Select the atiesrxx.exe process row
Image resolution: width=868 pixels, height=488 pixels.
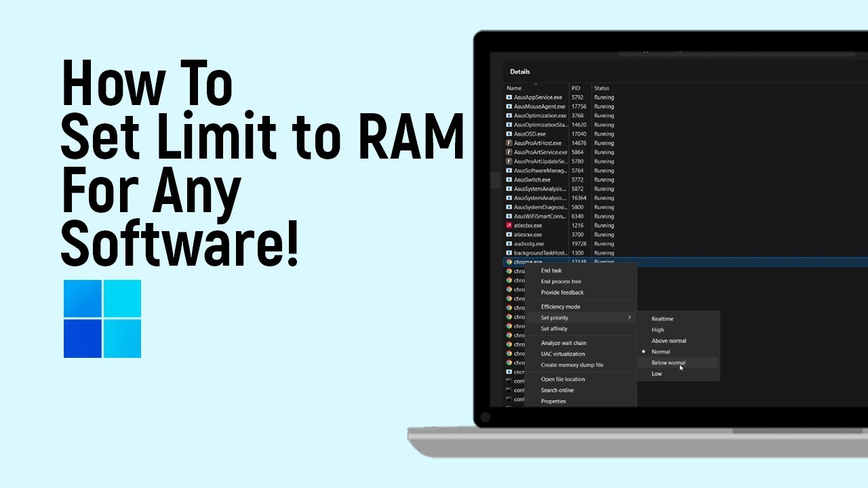pyautogui.click(x=685, y=235)
